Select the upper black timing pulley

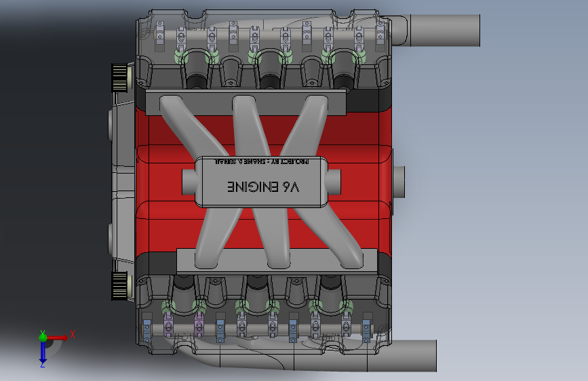[x=120, y=78]
